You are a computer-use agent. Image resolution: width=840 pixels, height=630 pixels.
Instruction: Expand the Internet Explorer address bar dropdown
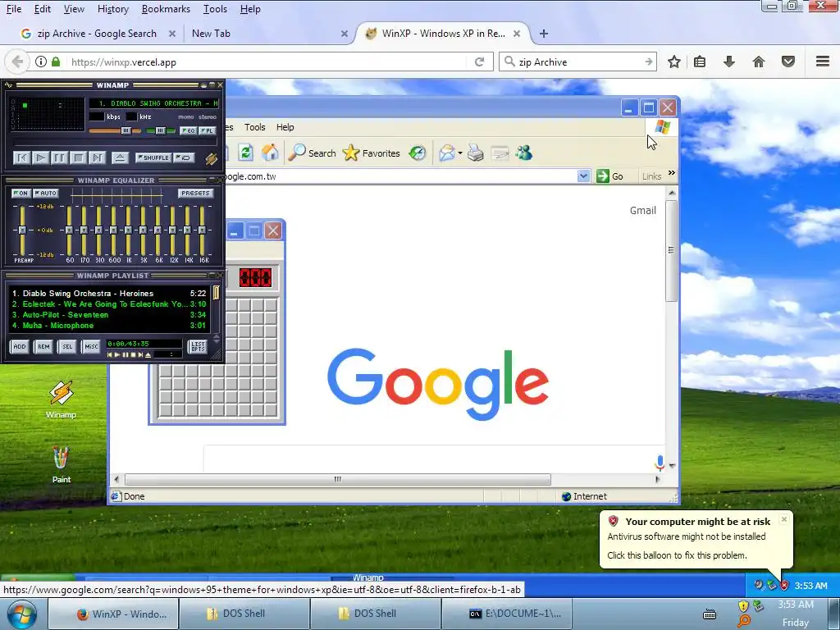click(583, 176)
